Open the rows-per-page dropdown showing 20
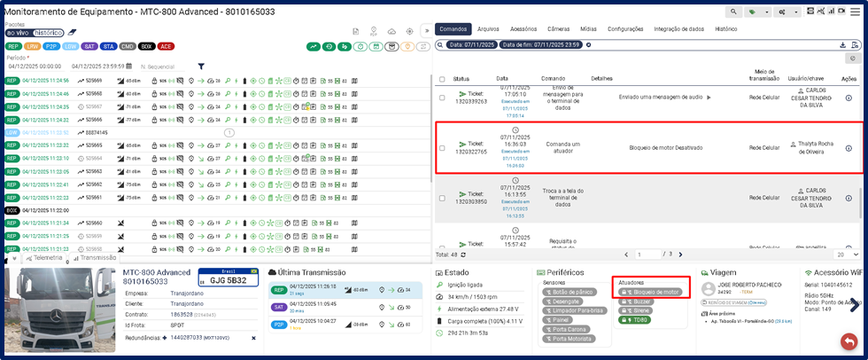This screenshot has width=868, height=360. click(843, 254)
